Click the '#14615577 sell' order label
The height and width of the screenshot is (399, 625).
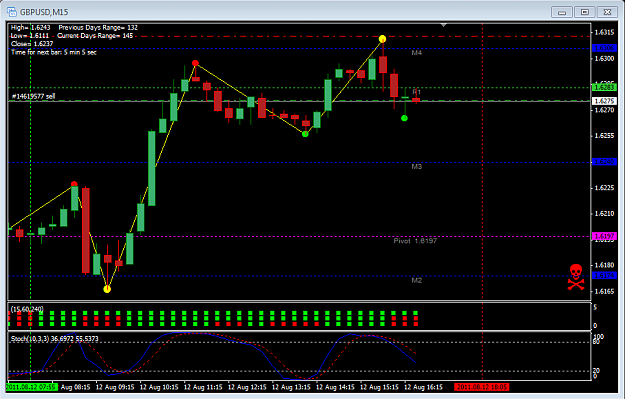tap(33, 96)
